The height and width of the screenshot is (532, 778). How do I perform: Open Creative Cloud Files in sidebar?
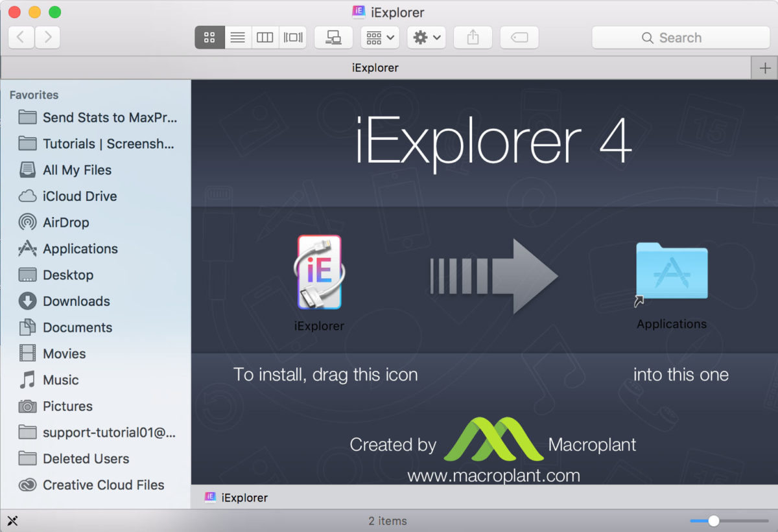point(91,485)
